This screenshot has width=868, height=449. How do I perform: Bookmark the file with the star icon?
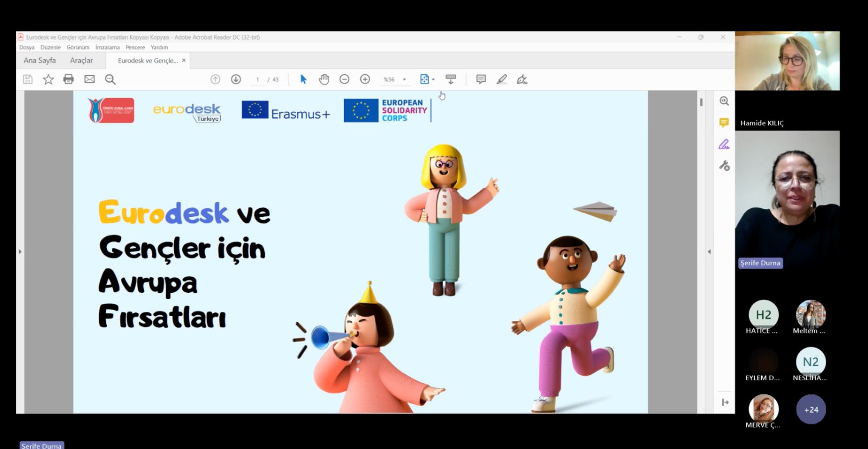point(48,79)
